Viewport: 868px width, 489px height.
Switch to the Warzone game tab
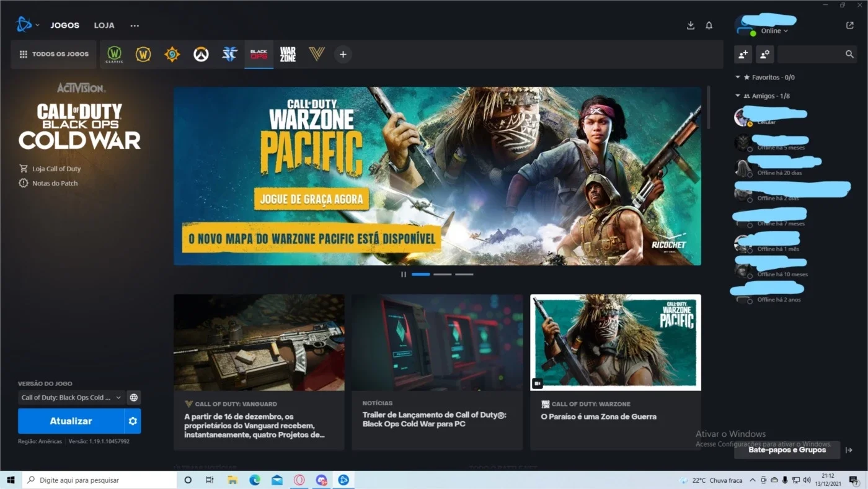pyautogui.click(x=288, y=54)
